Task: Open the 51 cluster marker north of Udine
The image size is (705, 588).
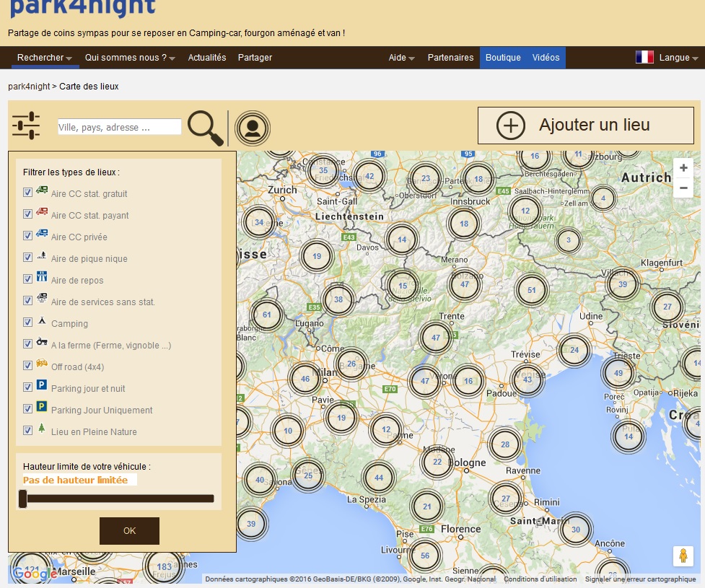Action: 531,291
